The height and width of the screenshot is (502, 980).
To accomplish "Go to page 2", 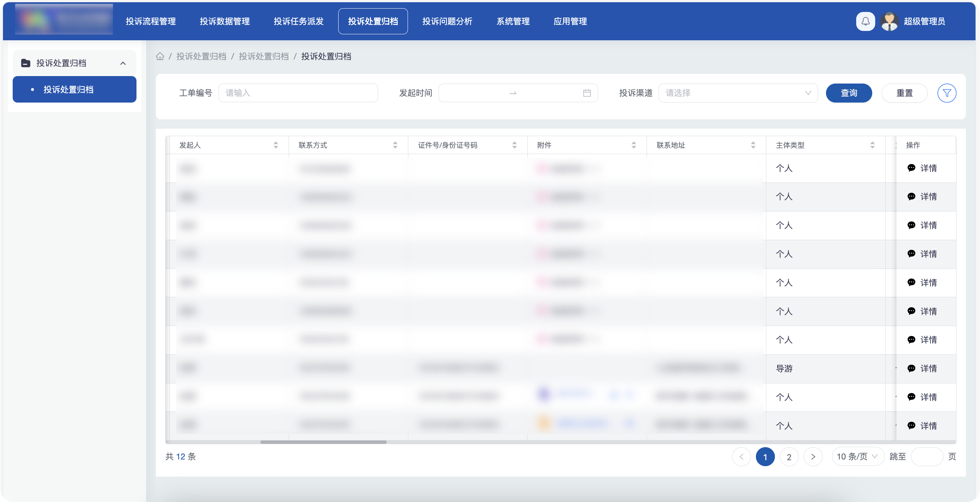I will [x=789, y=457].
